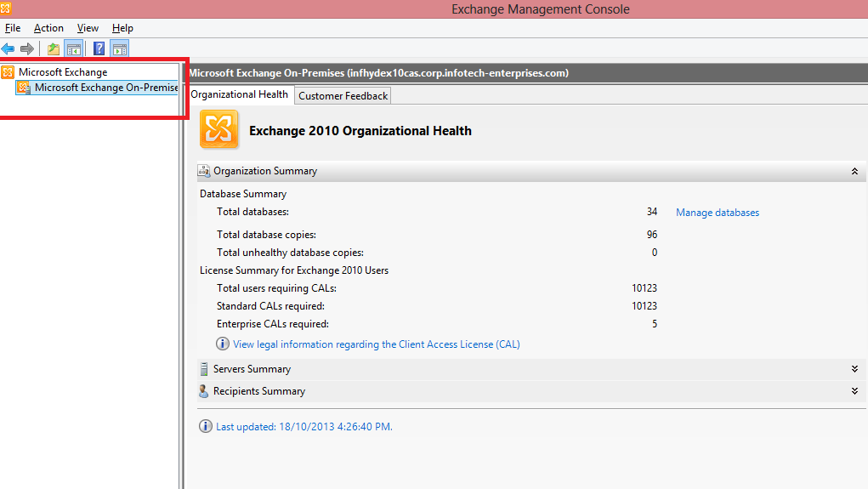Click the Recipients Summary person icon
This screenshot has height=489, width=868.
pyautogui.click(x=204, y=391)
